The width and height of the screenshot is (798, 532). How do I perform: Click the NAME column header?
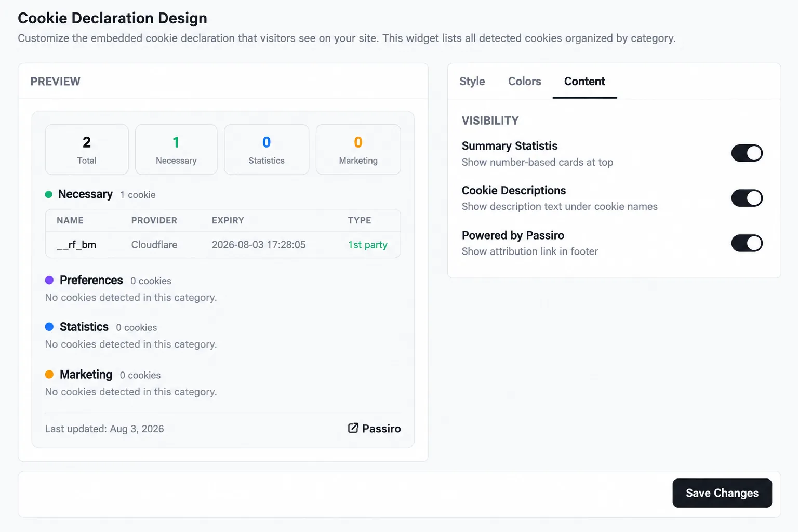click(x=70, y=220)
